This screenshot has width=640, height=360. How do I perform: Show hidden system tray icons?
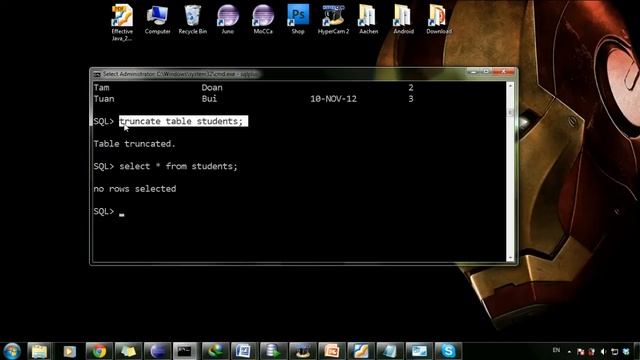[569, 351]
